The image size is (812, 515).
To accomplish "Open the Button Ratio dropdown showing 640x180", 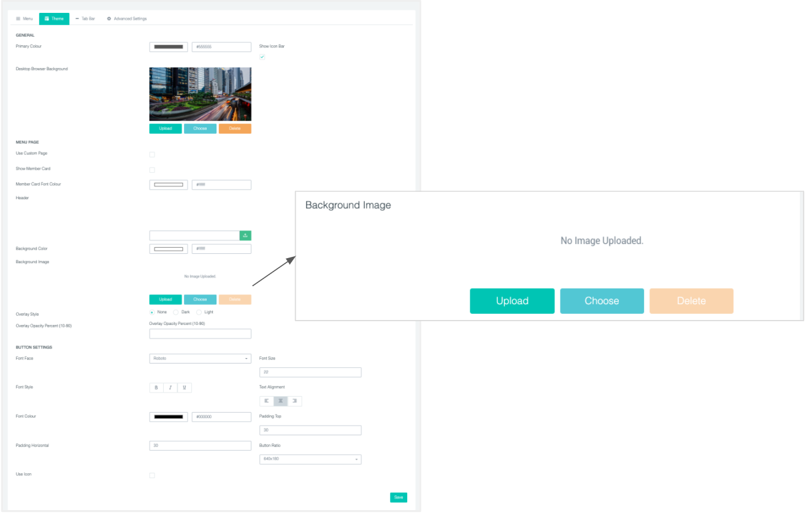I will 310,459.
